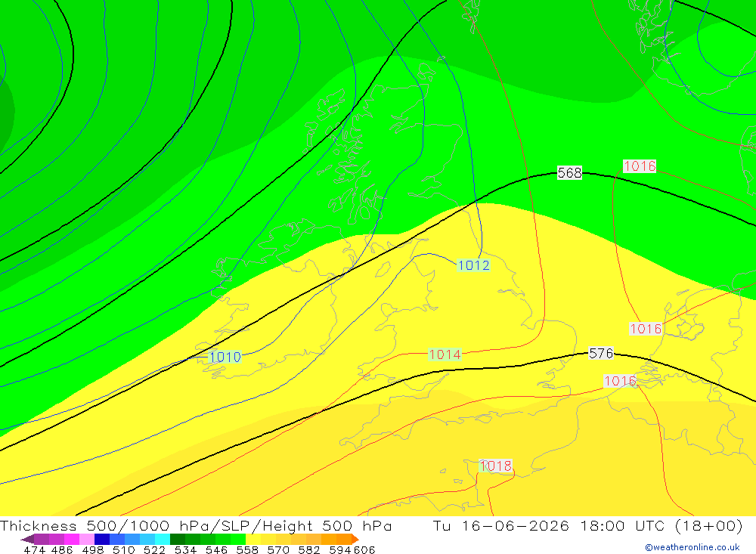Click the 510 legend value

tap(124, 549)
